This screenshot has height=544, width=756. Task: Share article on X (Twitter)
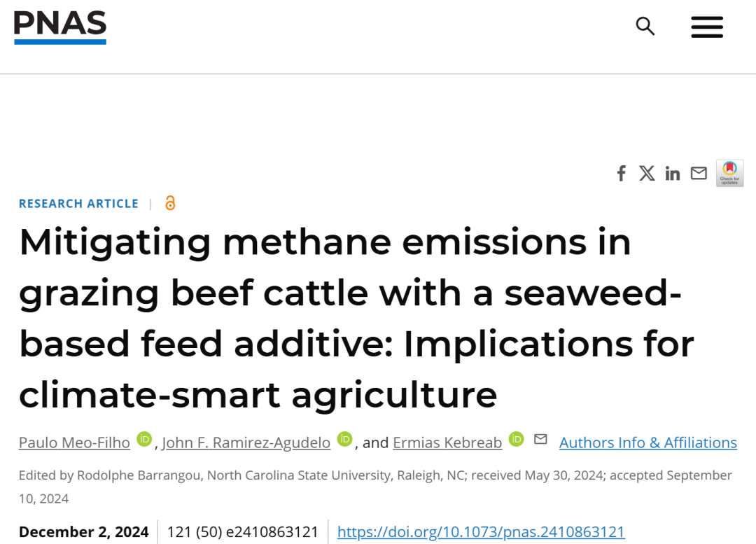point(647,174)
